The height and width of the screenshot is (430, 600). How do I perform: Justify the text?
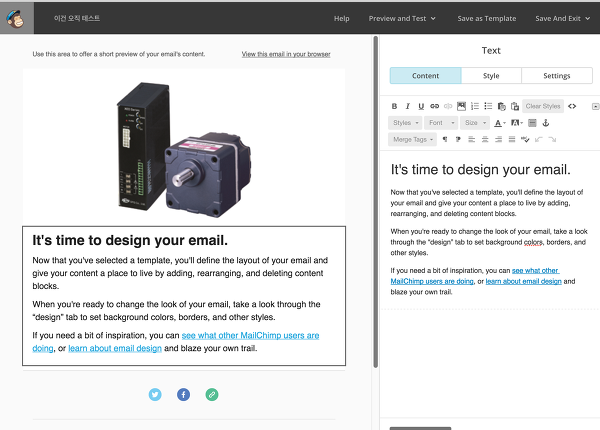pyautogui.click(x=512, y=139)
